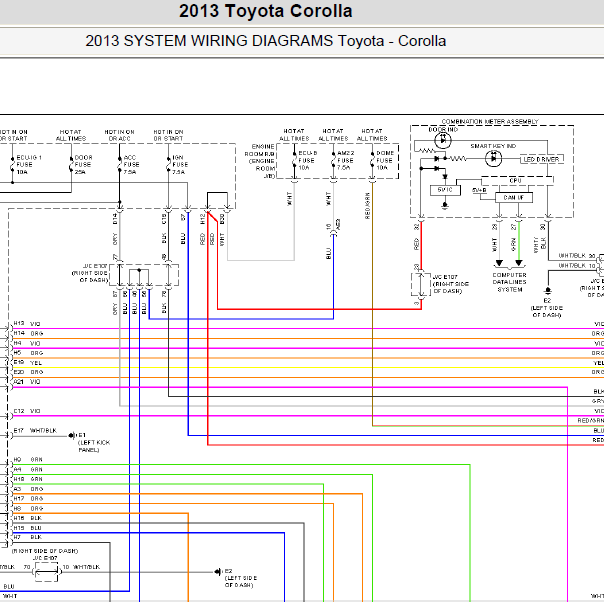This screenshot has height=602, width=604.
Task: Click the E1 ground symbol
Action: coord(71,436)
